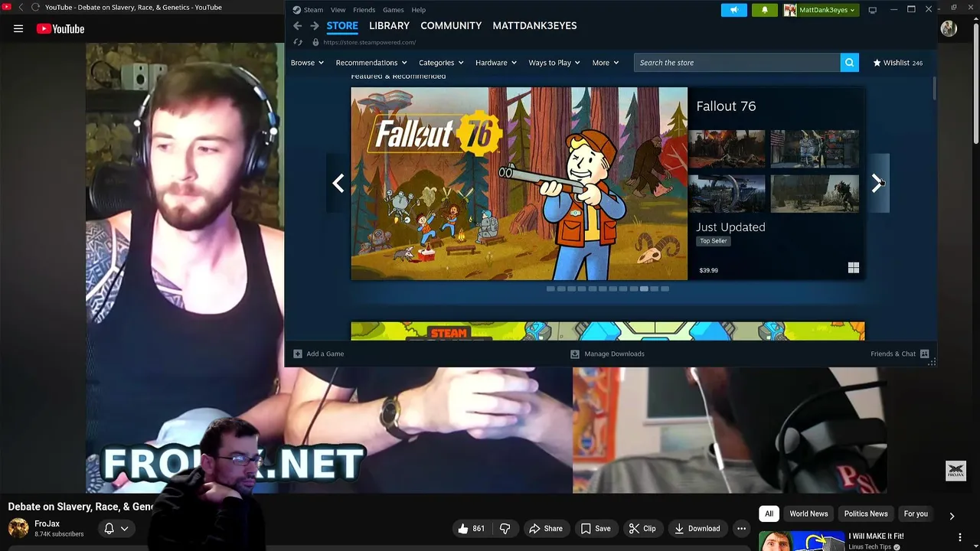This screenshot has width=980, height=551.
Task: Click the highlighted carousel page dot
Action: point(644,289)
